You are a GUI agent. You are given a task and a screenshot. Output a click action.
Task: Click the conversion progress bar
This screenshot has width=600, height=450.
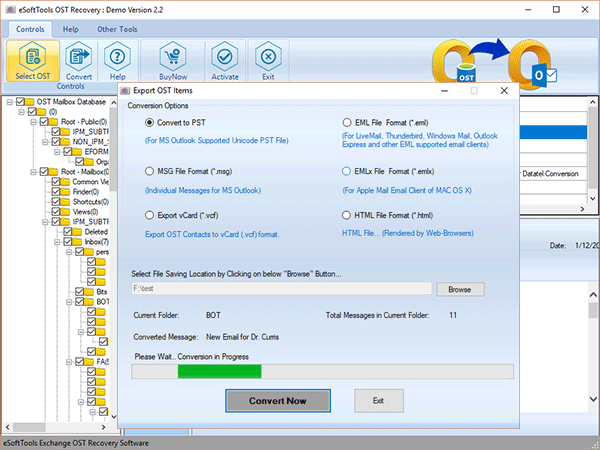coord(323,371)
